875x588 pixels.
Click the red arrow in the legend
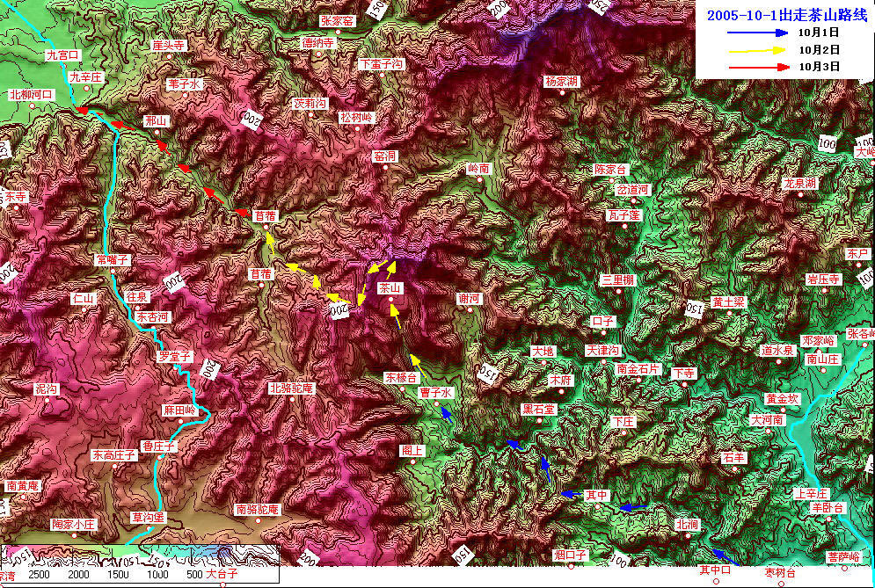coord(756,66)
